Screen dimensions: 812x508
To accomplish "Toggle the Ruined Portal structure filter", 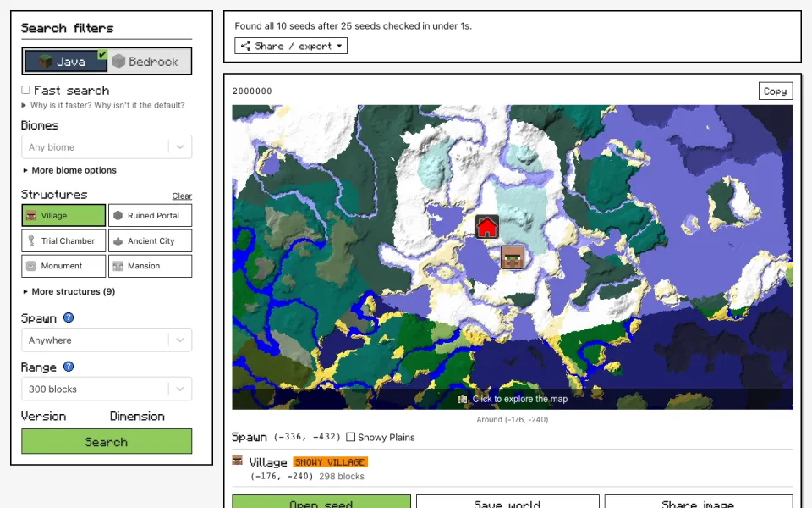I will pyautogui.click(x=151, y=215).
